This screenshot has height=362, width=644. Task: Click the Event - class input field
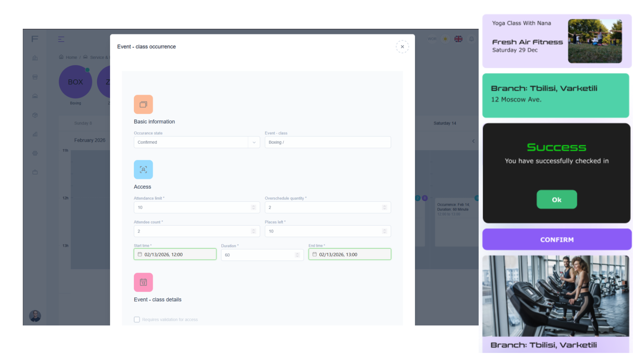[x=327, y=142]
